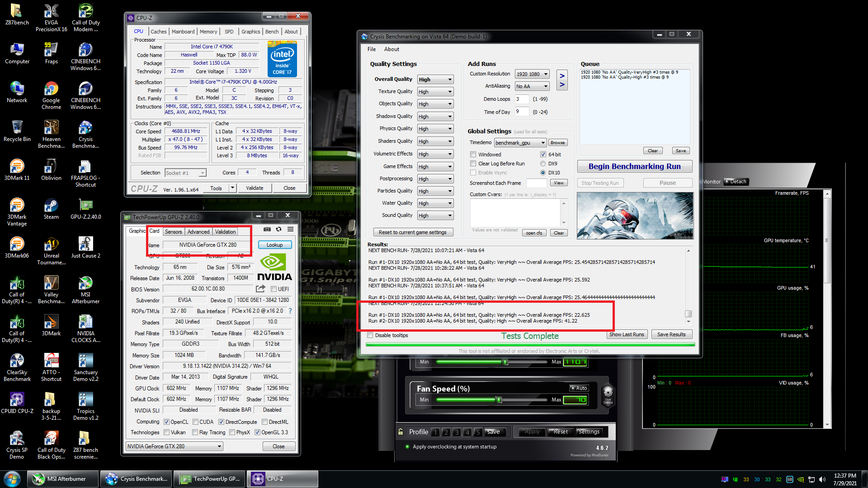Toggle the CUDA checkbox in GPU-Z
Viewport: 868px width, 488px height.
[195, 422]
